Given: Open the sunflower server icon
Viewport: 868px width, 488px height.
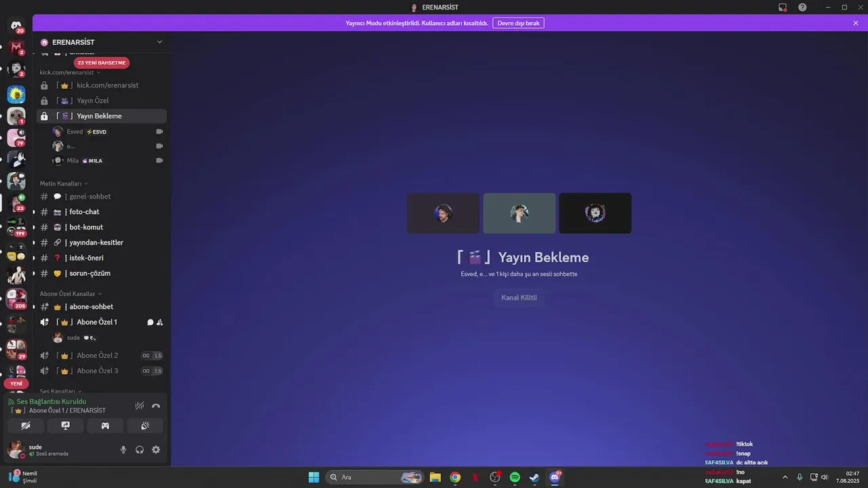Looking at the screenshot, I should 16,94.
